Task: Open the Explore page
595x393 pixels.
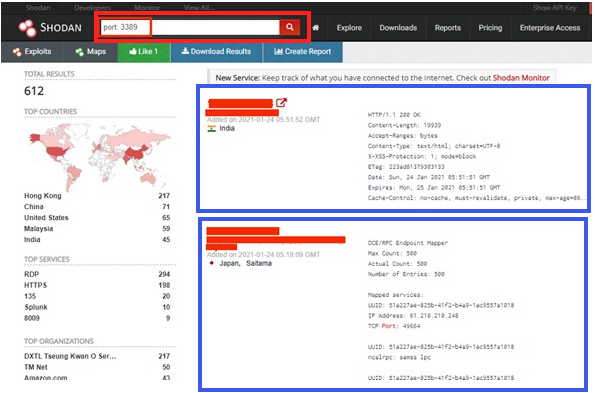Action: pyautogui.click(x=349, y=28)
